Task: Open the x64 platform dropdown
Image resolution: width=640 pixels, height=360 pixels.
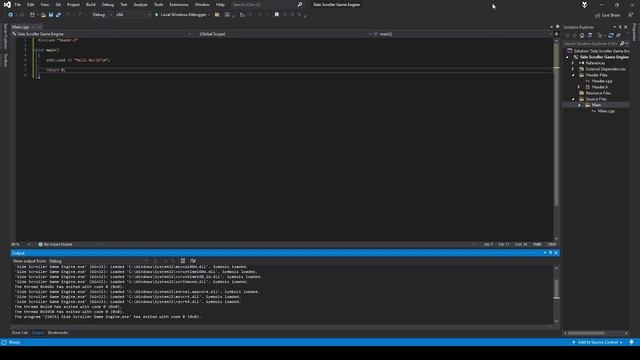Action: tap(133, 15)
